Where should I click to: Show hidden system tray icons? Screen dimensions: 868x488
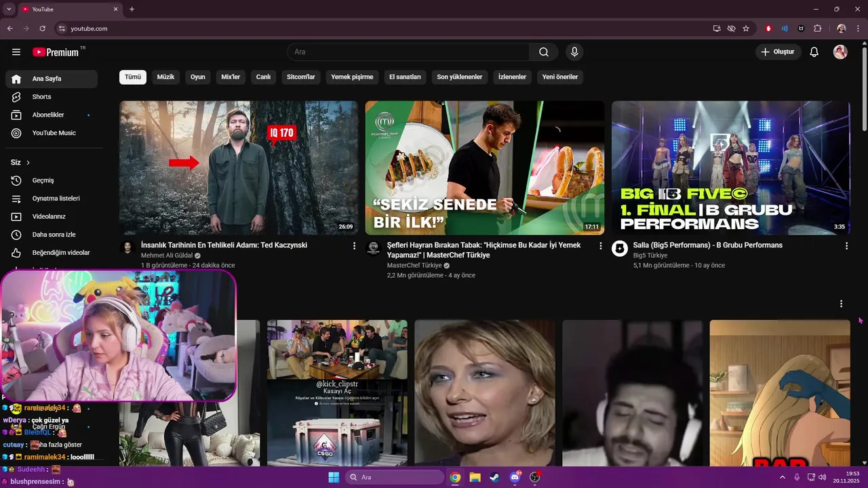point(783,477)
